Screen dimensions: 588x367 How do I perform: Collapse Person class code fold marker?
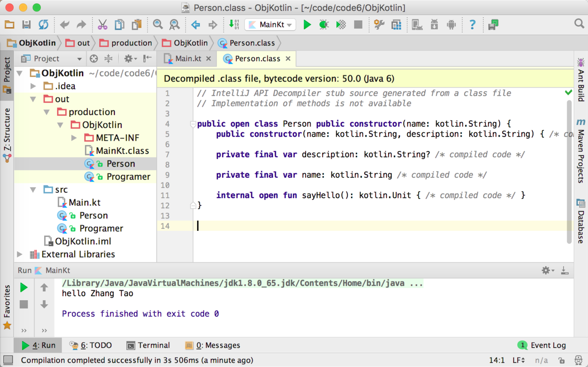pyautogui.click(x=193, y=124)
